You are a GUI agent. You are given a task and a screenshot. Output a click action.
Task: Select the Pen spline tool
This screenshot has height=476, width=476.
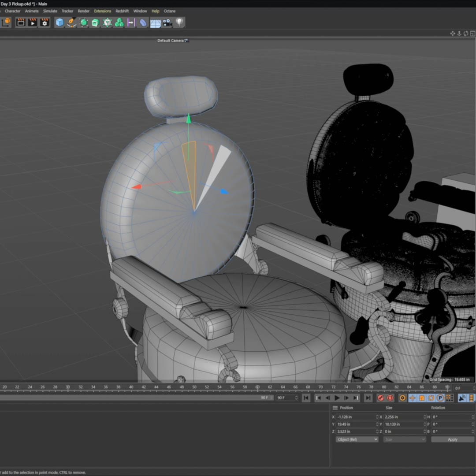[x=71, y=22]
